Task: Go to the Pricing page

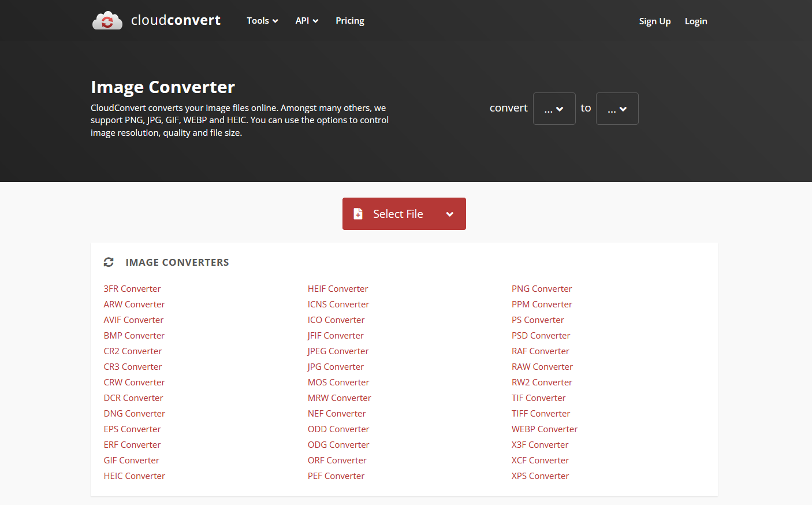Action: pos(350,21)
